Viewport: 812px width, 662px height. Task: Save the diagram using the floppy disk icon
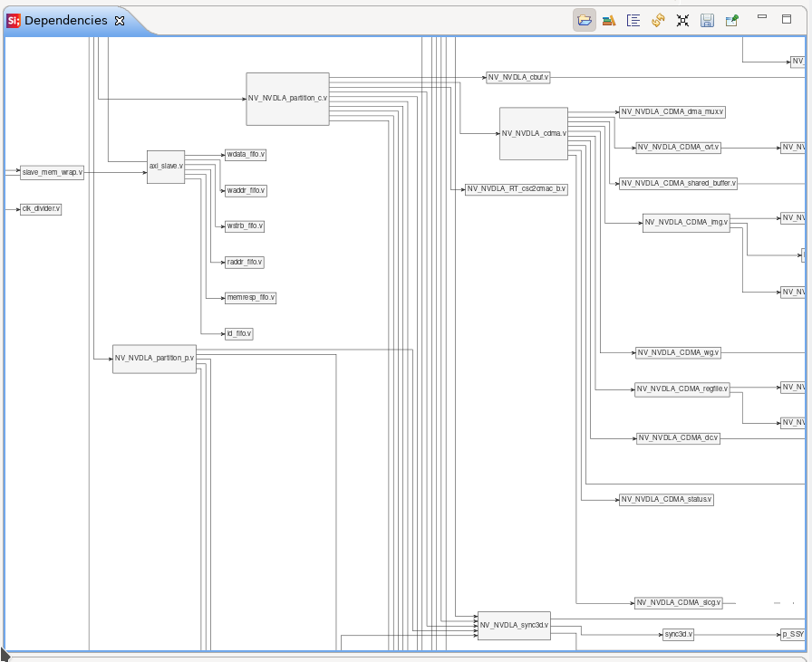[707, 19]
